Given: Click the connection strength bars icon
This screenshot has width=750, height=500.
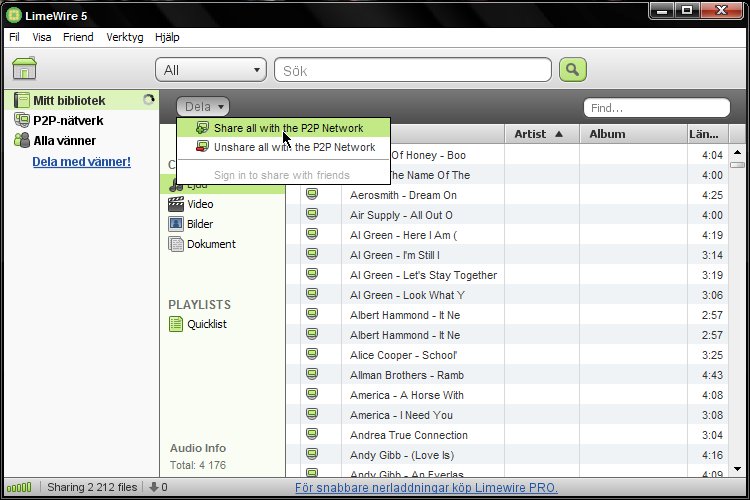Looking at the screenshot, I should [x=19, y=488].
